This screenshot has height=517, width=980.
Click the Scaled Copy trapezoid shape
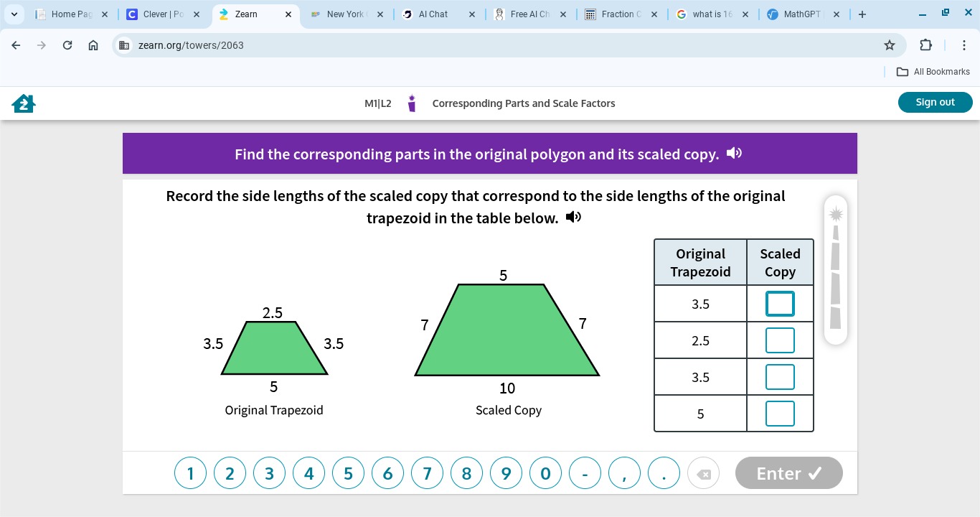tap(507, 330)
